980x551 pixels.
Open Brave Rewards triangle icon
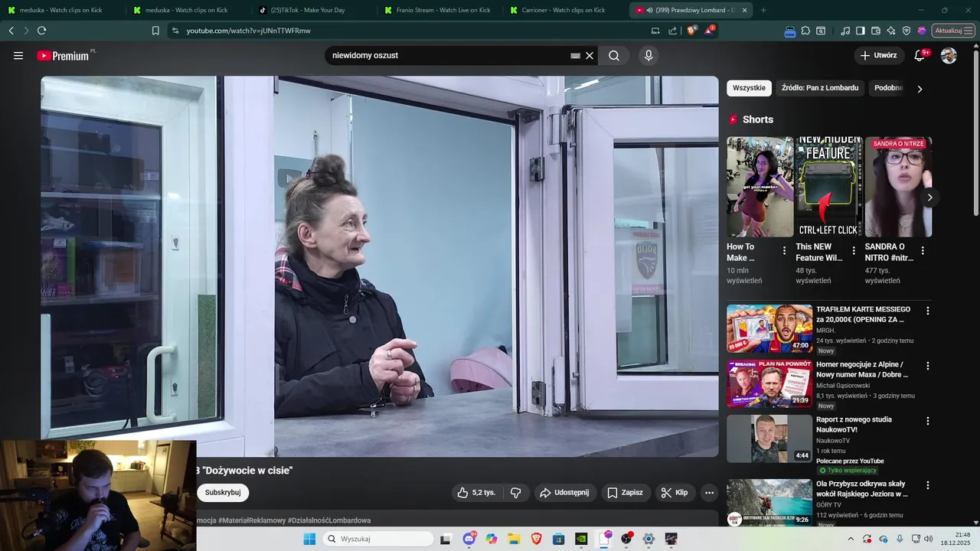[710, 31]
